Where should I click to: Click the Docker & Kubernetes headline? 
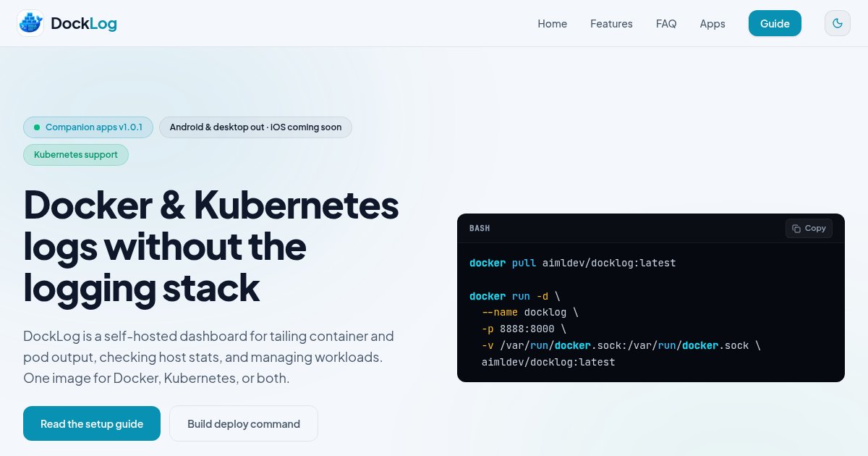[x=211, y=246]
